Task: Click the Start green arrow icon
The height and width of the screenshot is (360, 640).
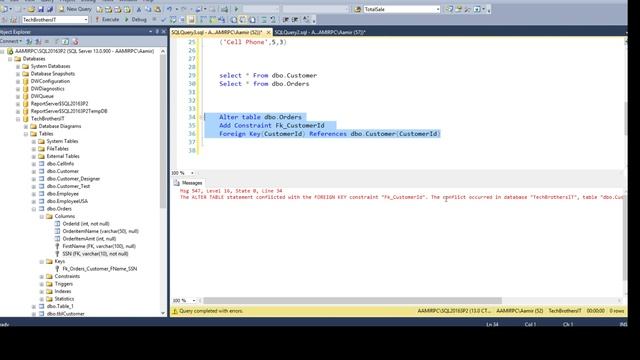Action: pyautogui.click(x=236, y=9)
